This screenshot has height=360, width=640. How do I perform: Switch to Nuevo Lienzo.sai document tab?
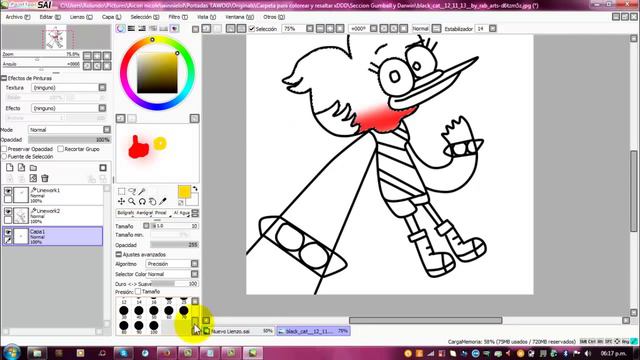238,331
